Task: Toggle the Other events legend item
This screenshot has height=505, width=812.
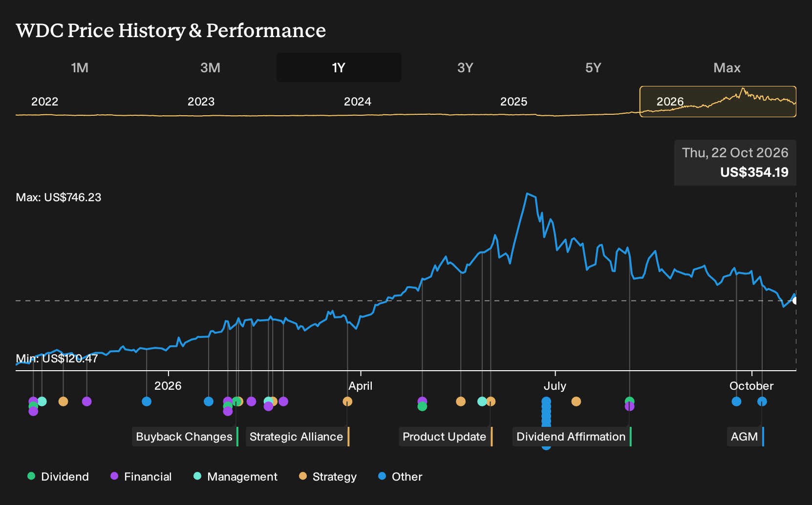Action: [400, 477]
